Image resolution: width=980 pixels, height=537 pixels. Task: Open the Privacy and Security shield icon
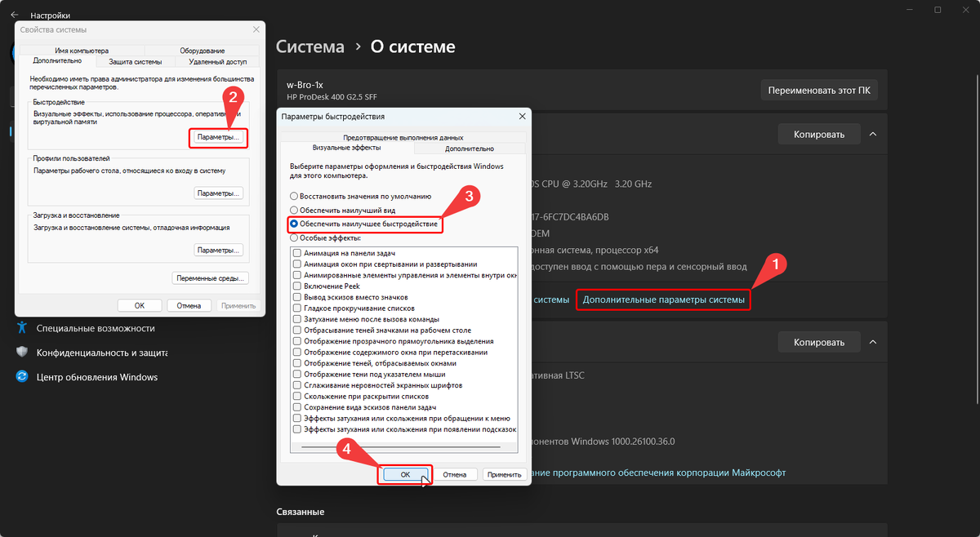tap(22, 353)
